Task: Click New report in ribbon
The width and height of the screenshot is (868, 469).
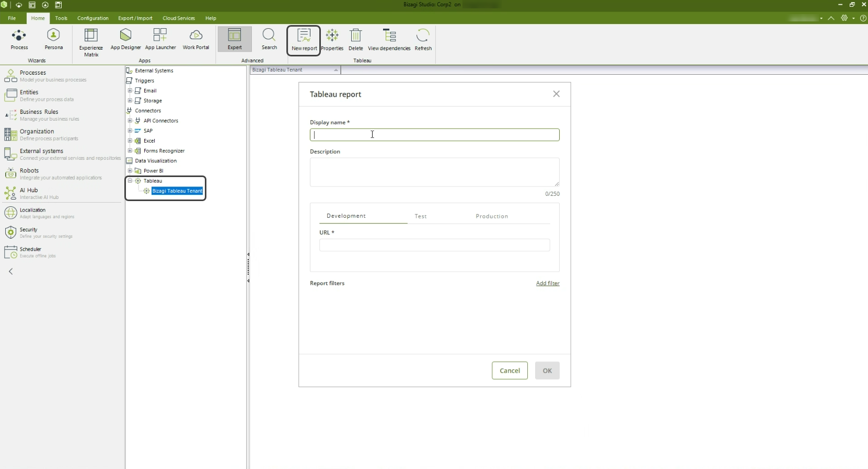Action: (x=304, y=40)
